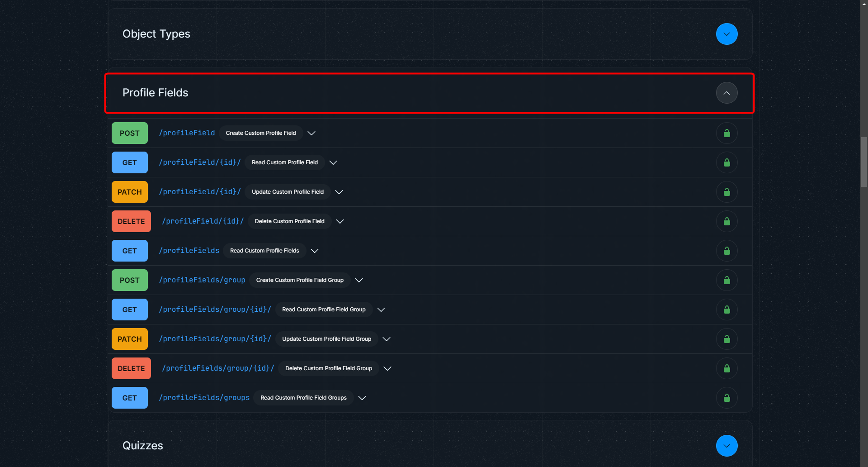Collapse the Profile Fields section
The image size is (868, 467).
[x=726, y=93]
